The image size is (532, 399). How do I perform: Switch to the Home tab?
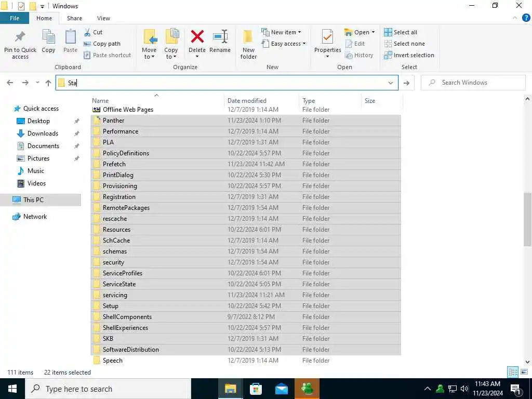tap(44, 18)
